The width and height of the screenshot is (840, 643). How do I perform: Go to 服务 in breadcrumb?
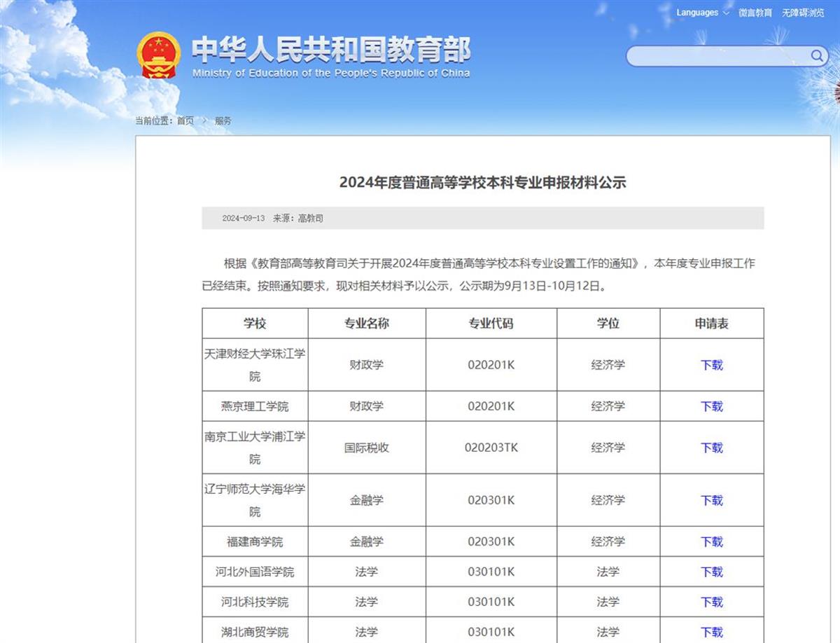223,120
